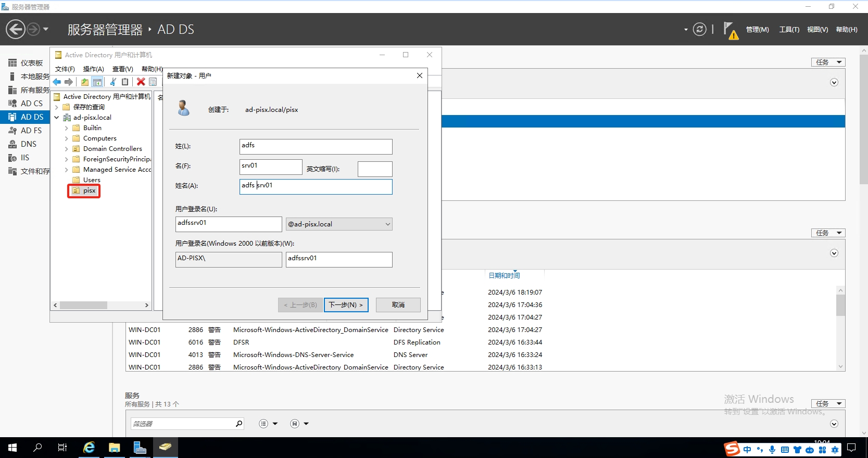Expand the Builtin tree node
Screen dimensions: 868x458
[66, 128]
